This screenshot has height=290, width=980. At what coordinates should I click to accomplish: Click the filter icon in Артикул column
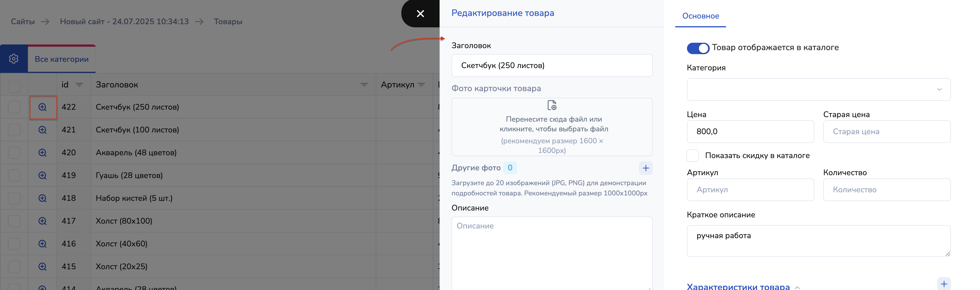(x=422, y=85)
